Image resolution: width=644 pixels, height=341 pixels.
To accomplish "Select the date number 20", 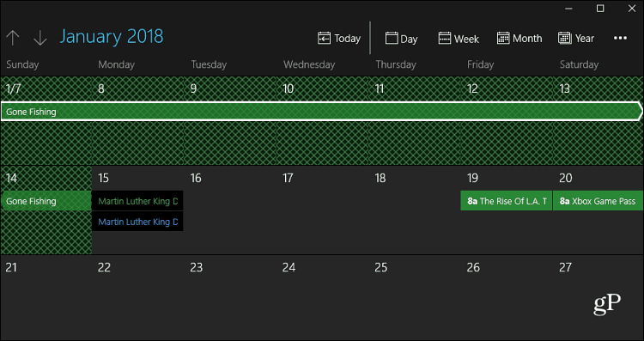I will click(x=566, y=178).
